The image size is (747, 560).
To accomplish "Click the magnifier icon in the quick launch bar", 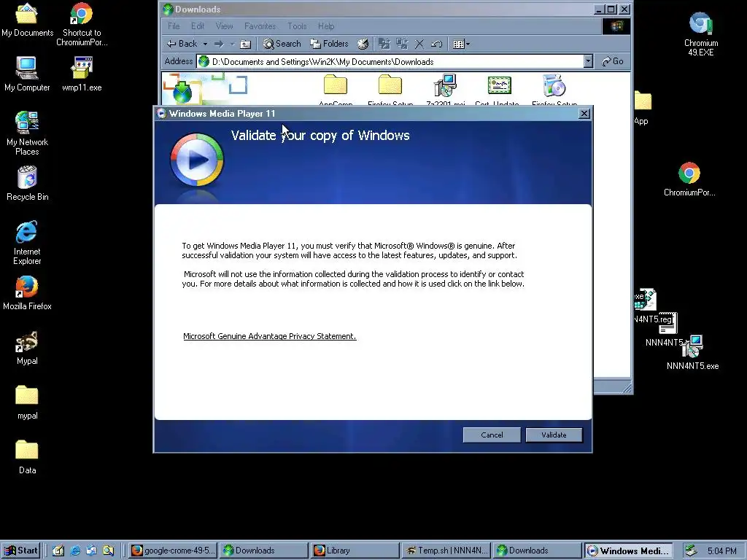I will coord(108,551).
